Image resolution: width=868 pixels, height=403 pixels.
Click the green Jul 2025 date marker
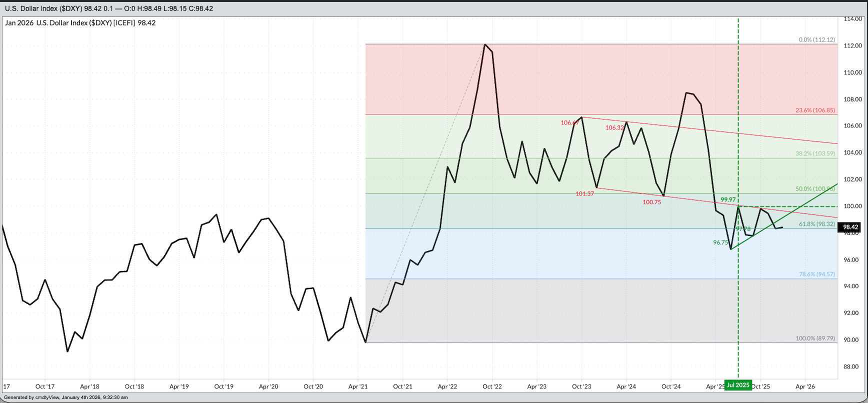(738, 385)
